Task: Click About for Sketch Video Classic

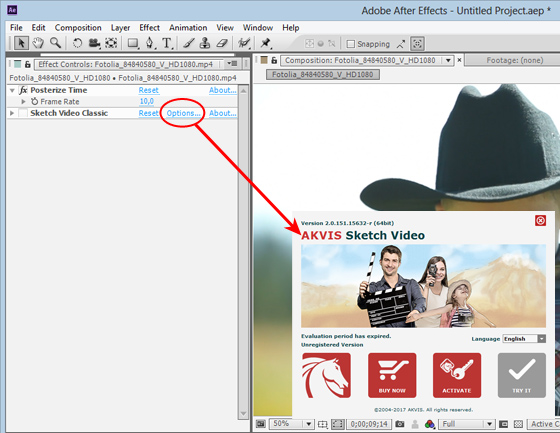Action: [222, 113]
